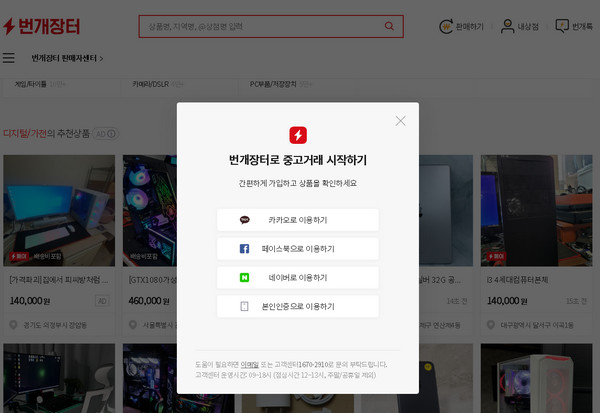Choose 네이버로 이용하기 login button
600x413 pixels.
pyautogui.click(x=298, y=278)
